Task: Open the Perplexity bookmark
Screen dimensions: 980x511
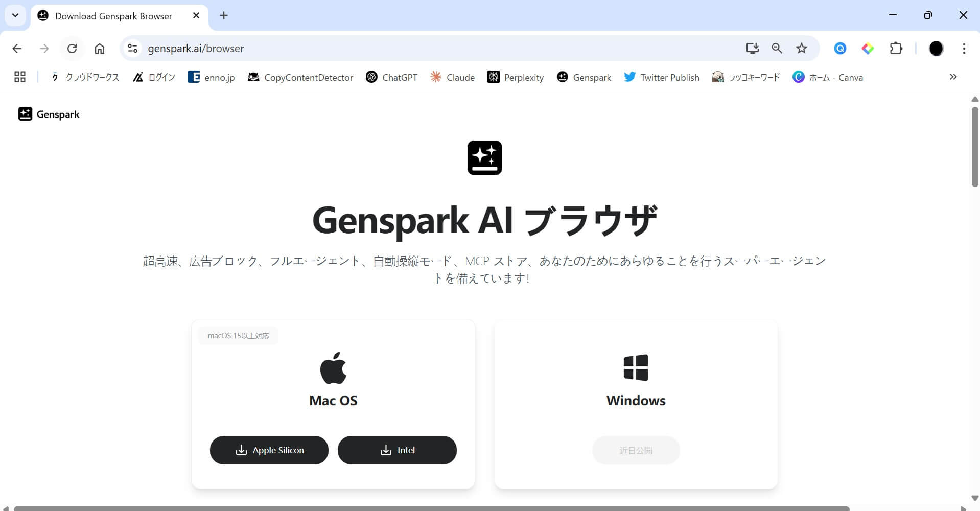Action: tap(516, 77)
